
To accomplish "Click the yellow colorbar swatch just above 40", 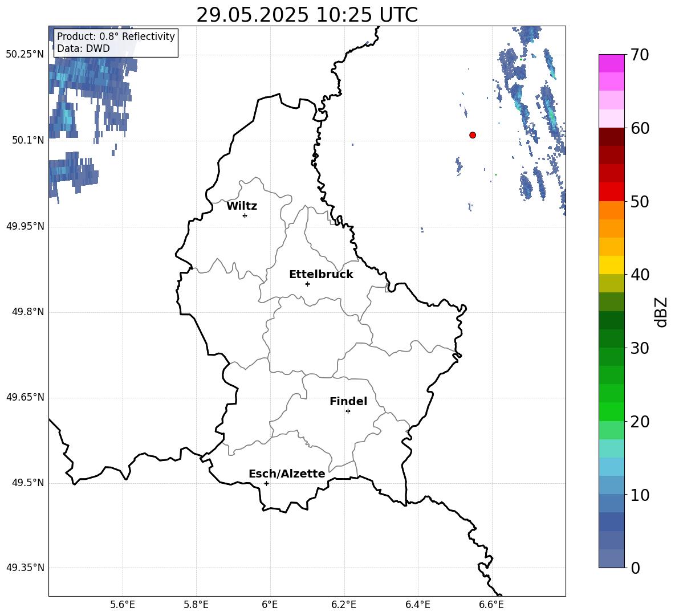I will (611, 265).
